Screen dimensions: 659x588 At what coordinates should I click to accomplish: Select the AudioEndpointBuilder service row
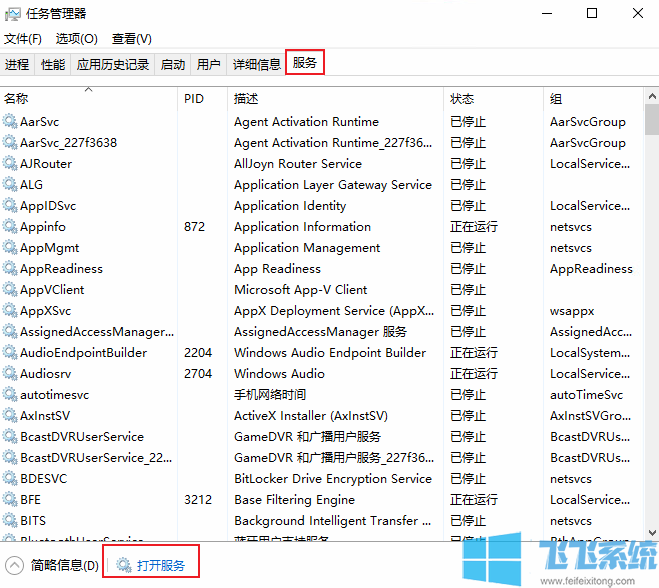[83, 353]
